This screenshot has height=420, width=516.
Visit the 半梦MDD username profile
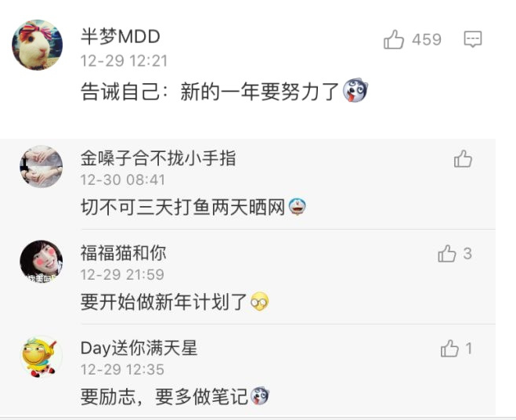coord(121,36)
